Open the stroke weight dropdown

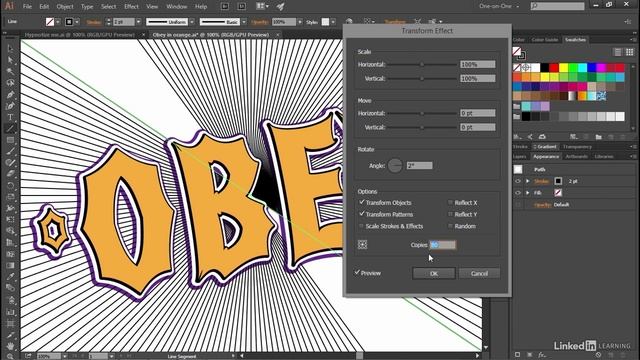138,22
